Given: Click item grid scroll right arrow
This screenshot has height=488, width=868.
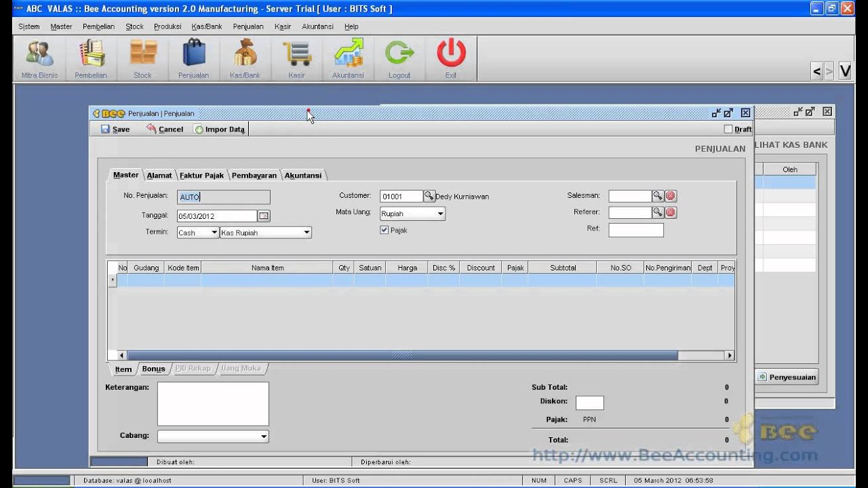Looking at the screenshot, I should (730, 355).
